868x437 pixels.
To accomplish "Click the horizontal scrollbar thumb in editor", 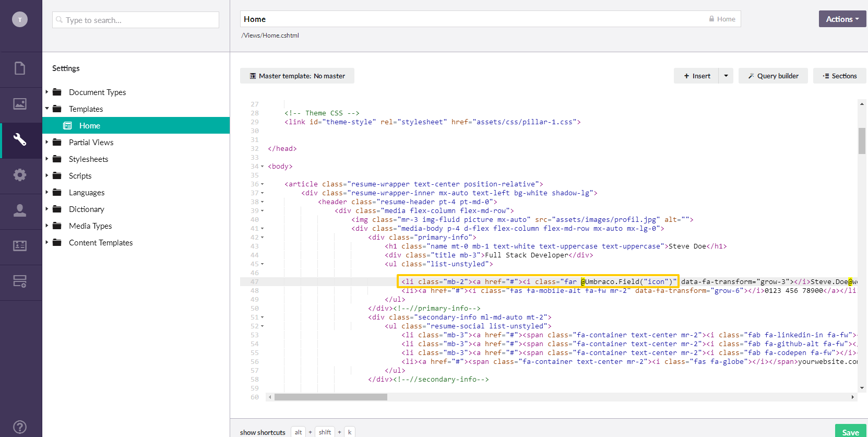I will 331,397.
